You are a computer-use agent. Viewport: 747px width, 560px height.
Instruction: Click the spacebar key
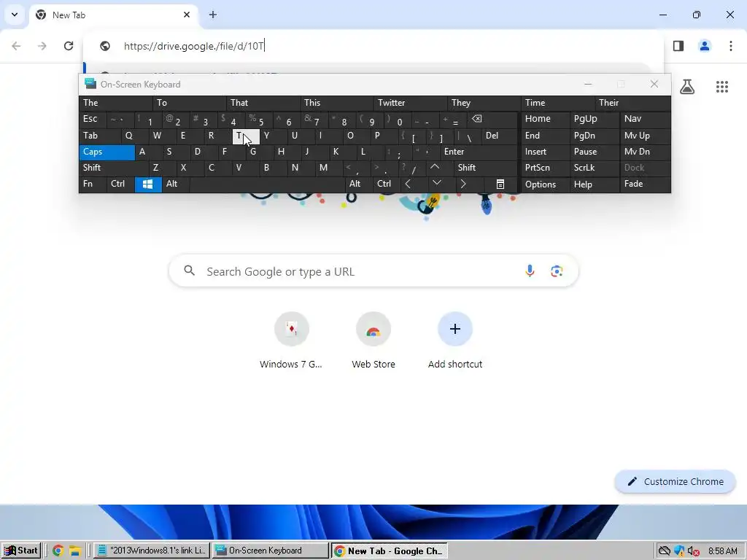[x=267, y=184]
